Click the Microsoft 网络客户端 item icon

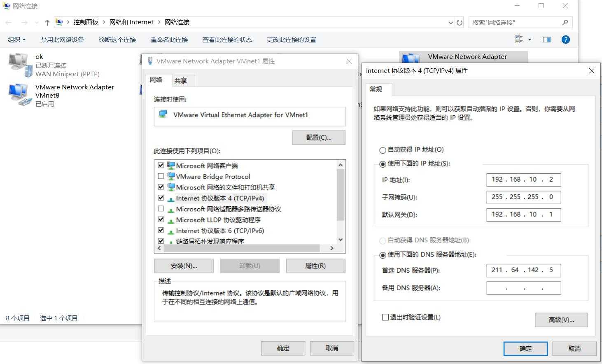171,166
